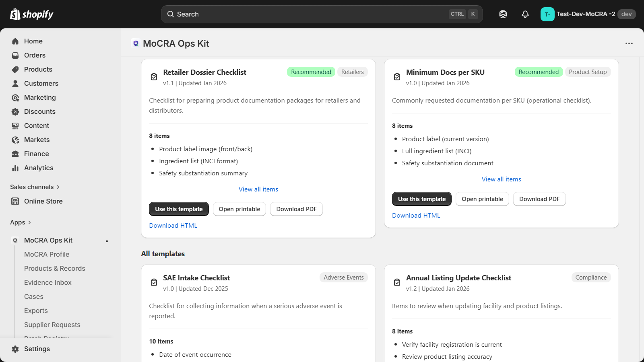Download HTML of Retailer Dossier Checklist
The width and height of the screenshot is (644, 362).
[173, 226]
